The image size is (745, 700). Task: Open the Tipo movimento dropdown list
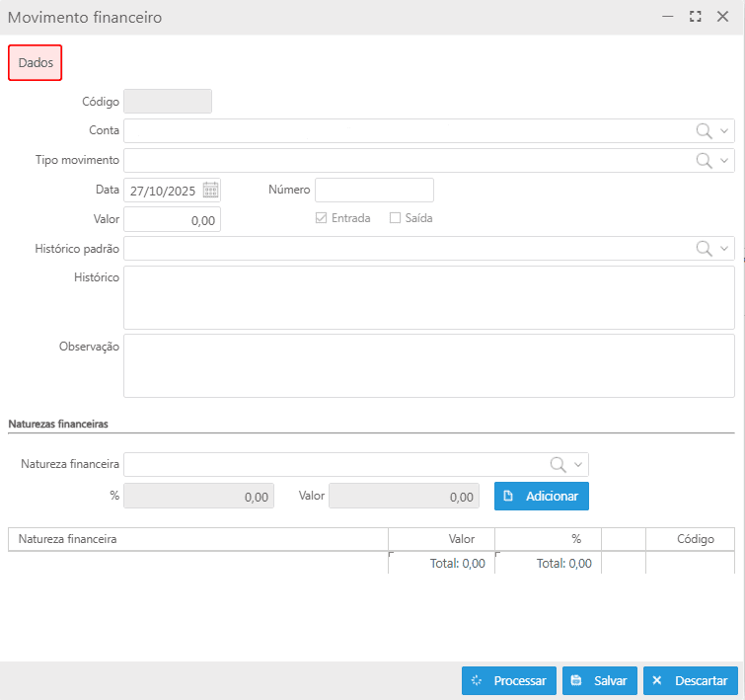pyautogui.click(x=725, y=161)
